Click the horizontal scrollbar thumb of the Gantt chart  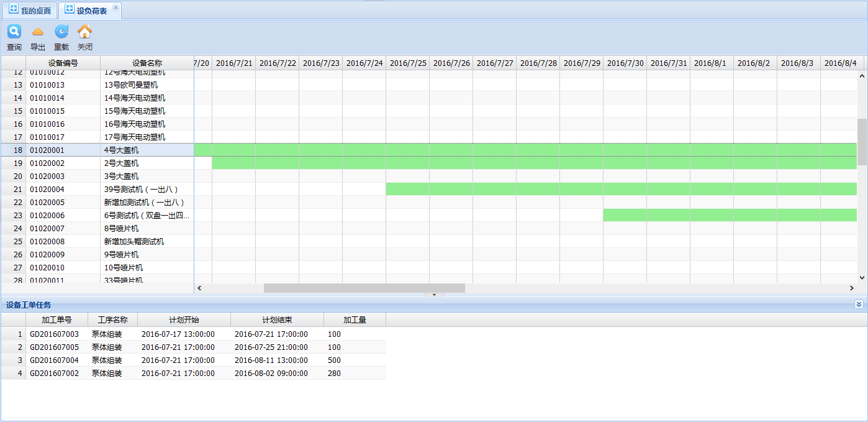364,288
